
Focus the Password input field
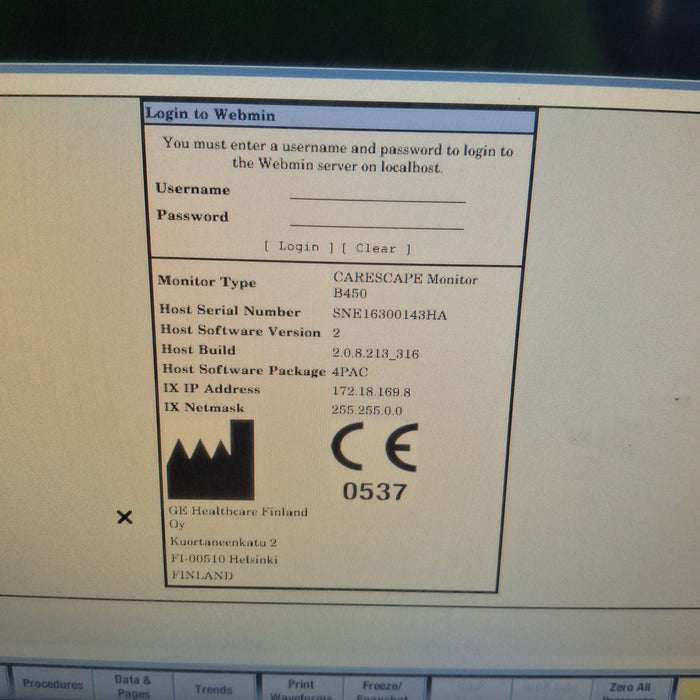[x=377, y=219]
